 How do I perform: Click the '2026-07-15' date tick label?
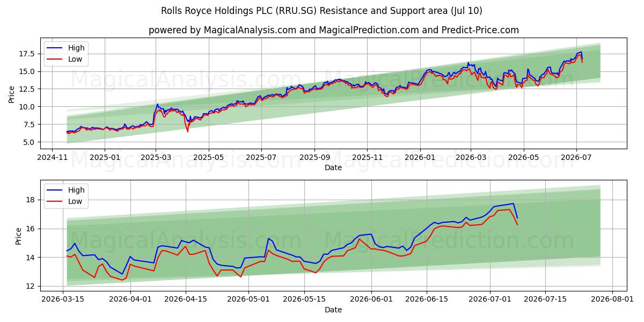click(x=545, y=300)
